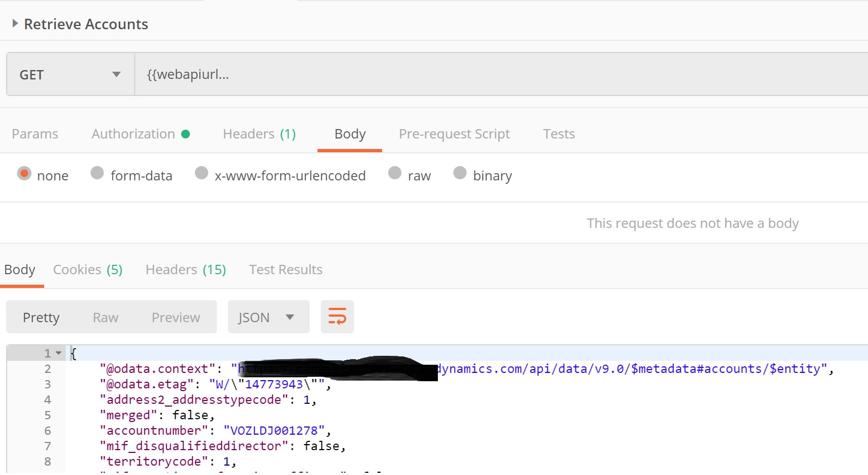Switch response view to Raw
Viewport: 868px width, 475px height.
(105, 318)
